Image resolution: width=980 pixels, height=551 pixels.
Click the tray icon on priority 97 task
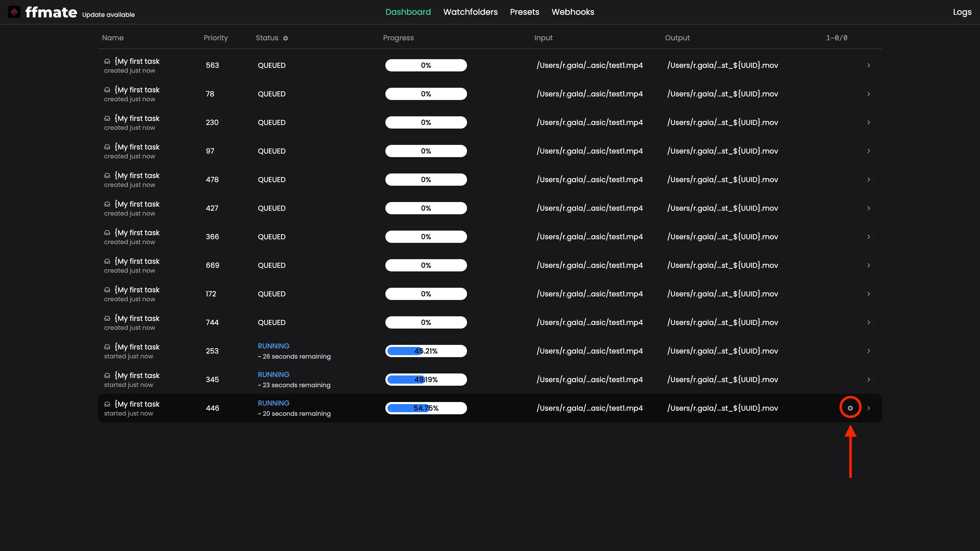tap(107, 147)
